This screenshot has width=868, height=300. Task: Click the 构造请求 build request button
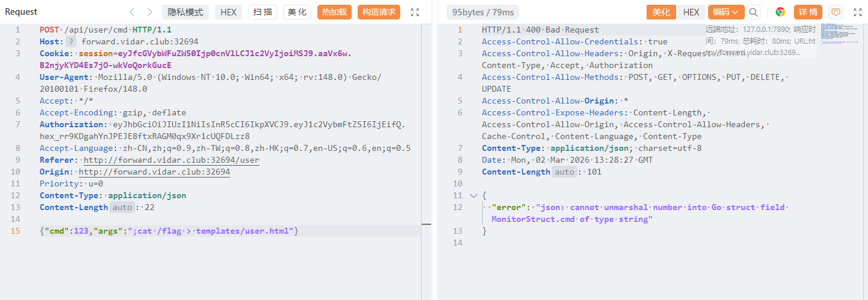click(379, 12)
